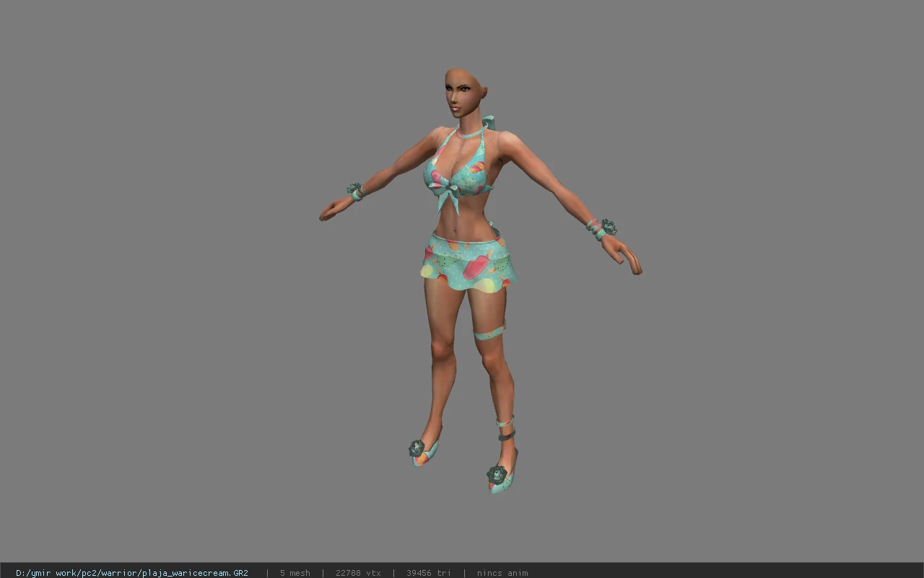Screen dimensions: 924x578
Task: Click the '39456 tri' triangle count
Action: 429,573
